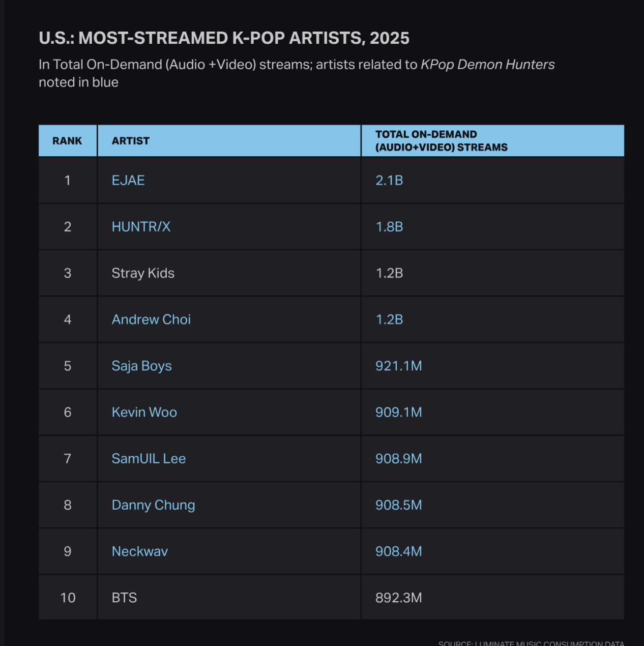Click the RANK column header
This screenshot has height=646, width=644.
click(x=67, y=141)
